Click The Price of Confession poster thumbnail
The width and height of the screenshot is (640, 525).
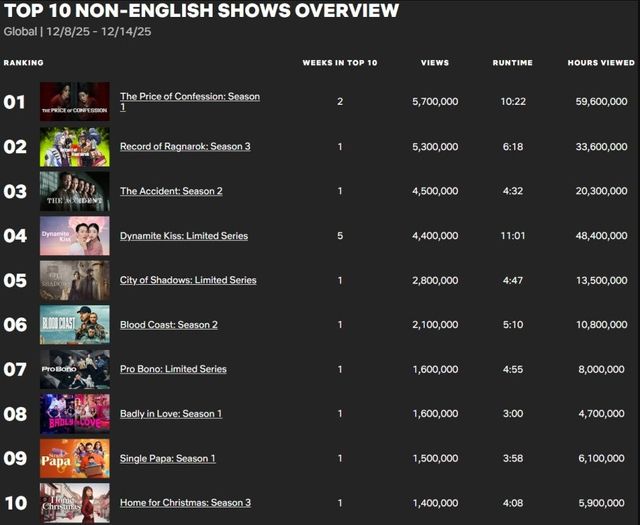tap(75, 102)
